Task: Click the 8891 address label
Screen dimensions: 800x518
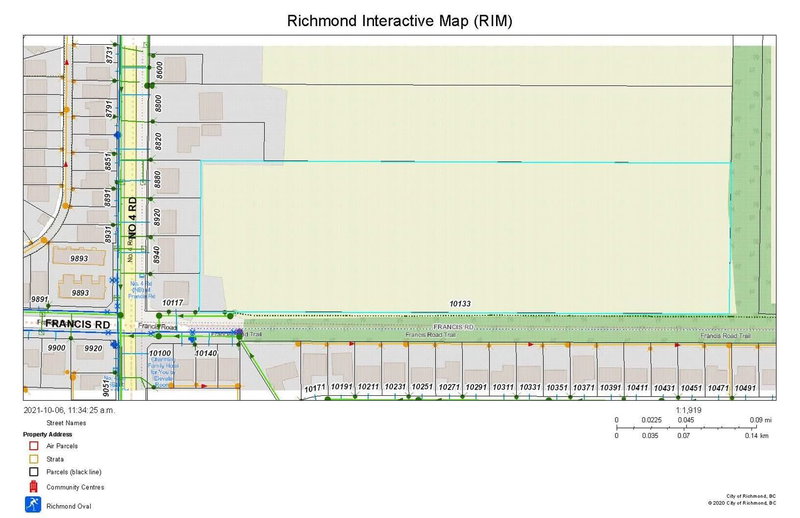Action: [x=108, y=198]
